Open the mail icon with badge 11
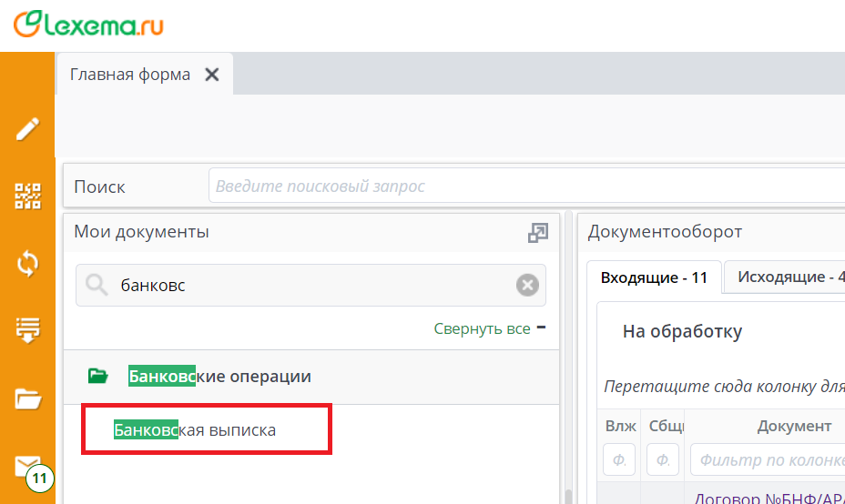The width and height of the screenshot is (845, 504). tap(28, 467)
